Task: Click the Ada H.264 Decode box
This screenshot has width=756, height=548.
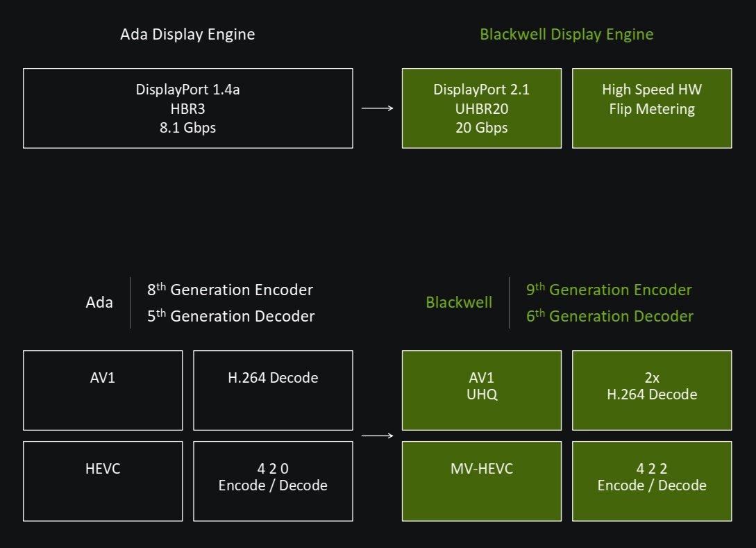Action: (x=273, y=390)
